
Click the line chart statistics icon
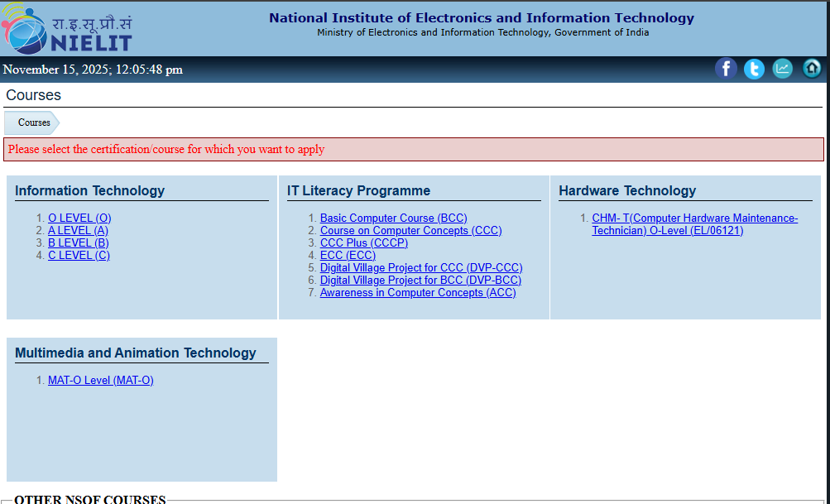782,69
